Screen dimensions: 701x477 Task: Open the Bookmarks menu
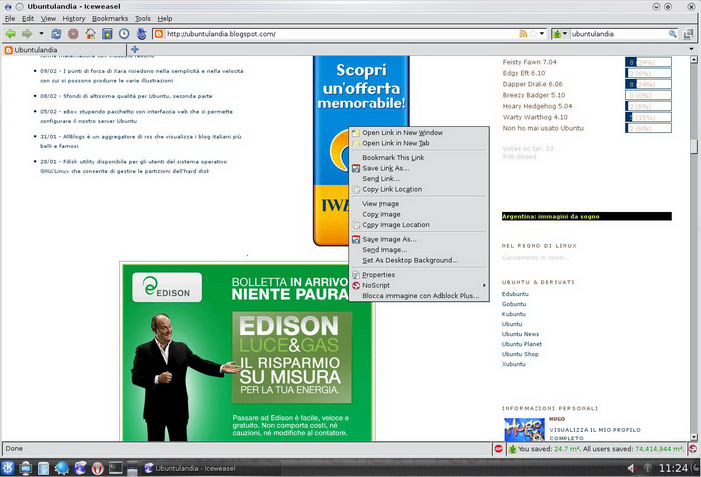pos(110,18)
